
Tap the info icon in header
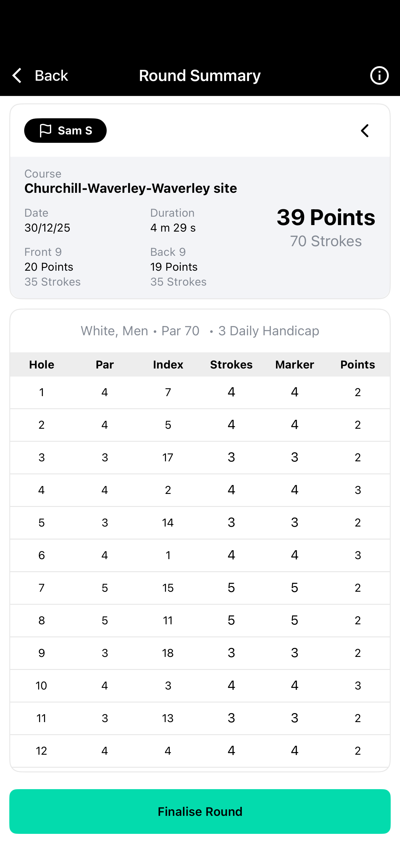(x=379, y=75)
